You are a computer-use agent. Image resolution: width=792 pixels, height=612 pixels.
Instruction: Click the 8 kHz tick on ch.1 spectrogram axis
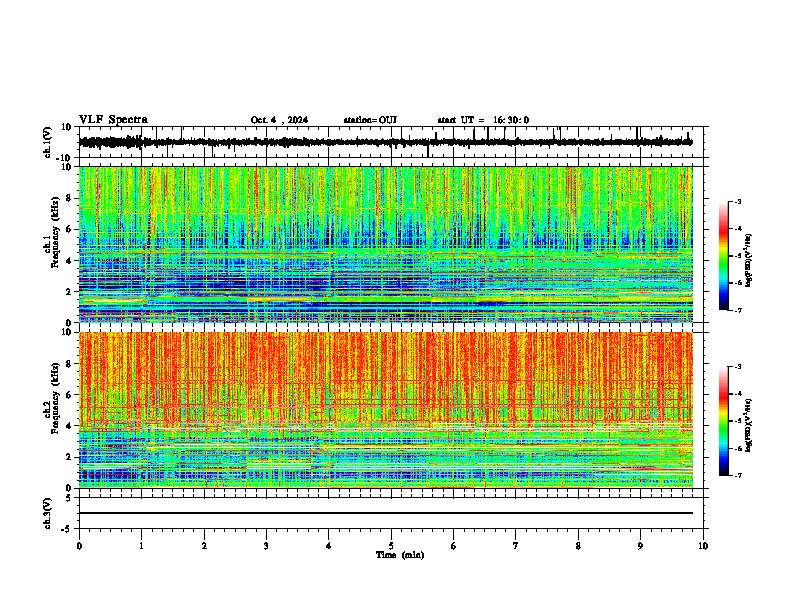click(69, 198)
